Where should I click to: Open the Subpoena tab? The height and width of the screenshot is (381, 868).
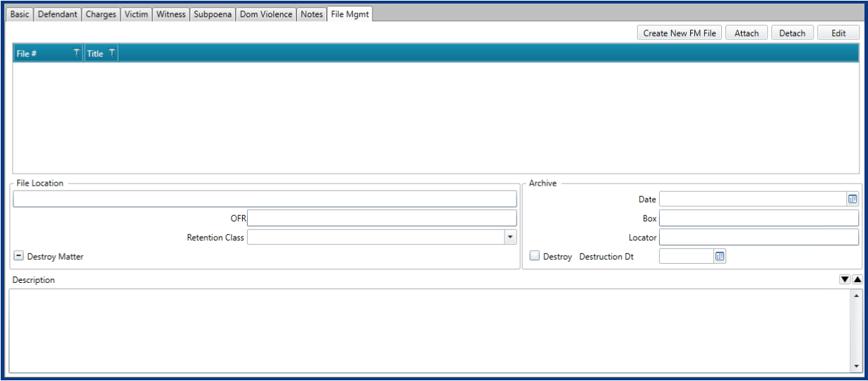point(212,14)
